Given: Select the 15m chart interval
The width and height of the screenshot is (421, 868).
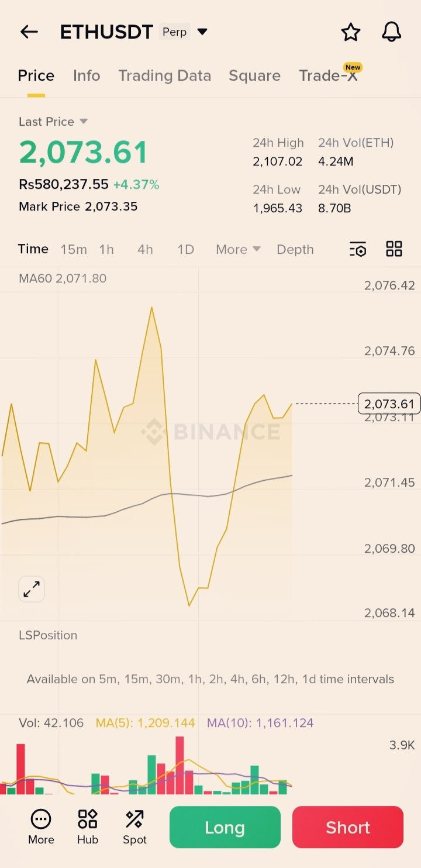Looking at the screenshot, I should 74,250.
